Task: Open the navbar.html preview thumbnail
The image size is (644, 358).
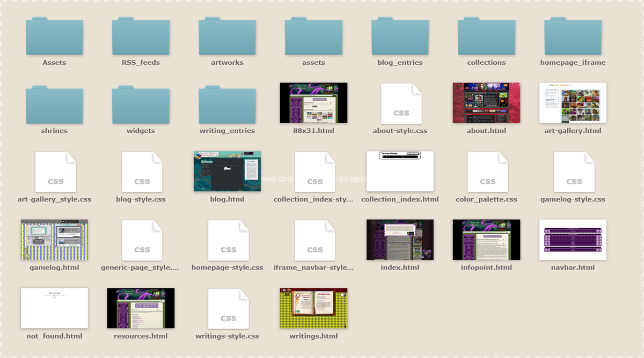Action: (x=573, y=240)
